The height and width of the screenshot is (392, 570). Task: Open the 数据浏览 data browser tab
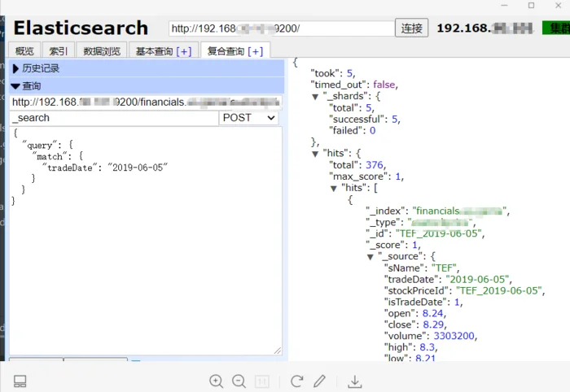coord(102,50)
